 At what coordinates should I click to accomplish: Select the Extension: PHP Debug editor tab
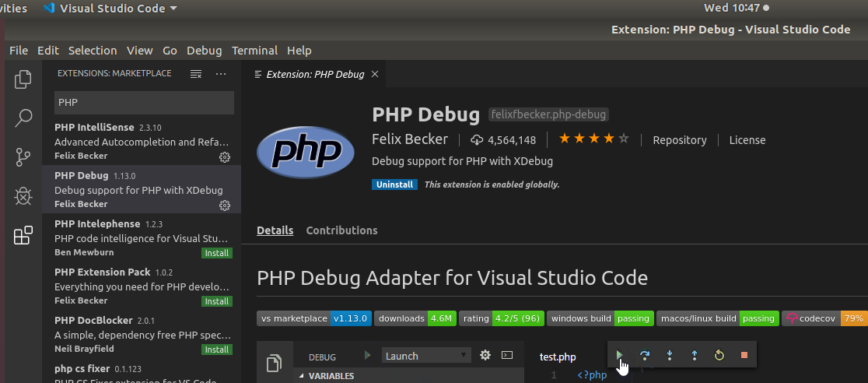coord(314,74)
